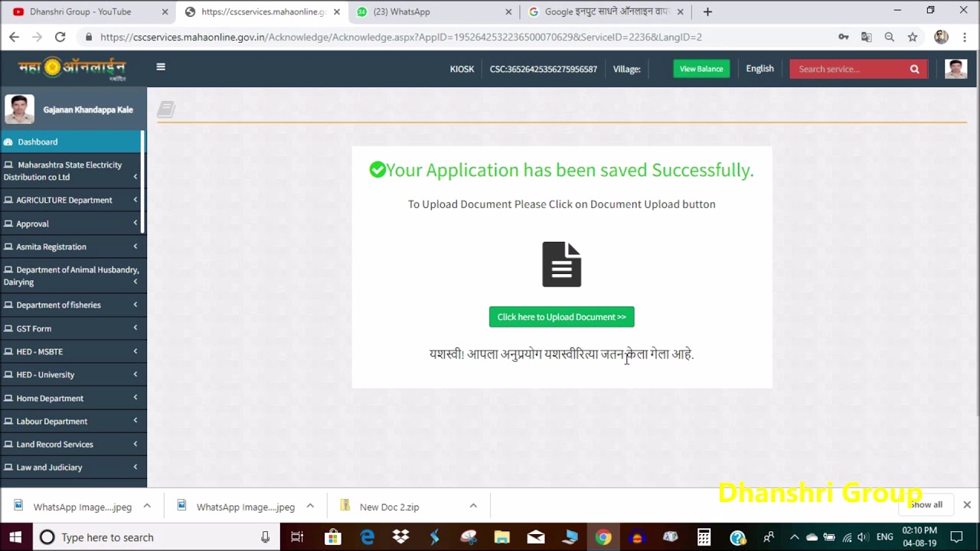Open the Dashboard sidebar item
Screen dimensions: 980x551
(71, 142)
